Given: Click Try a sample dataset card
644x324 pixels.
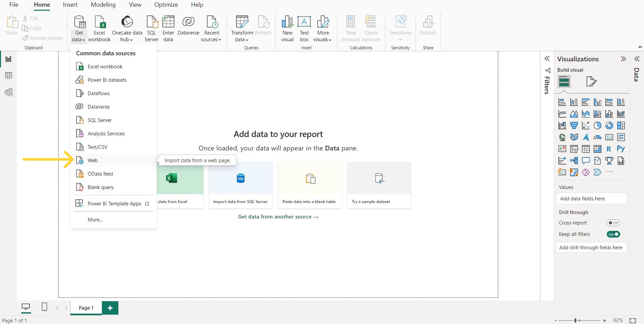Looking at the screenshot, I should coord(379,185).
